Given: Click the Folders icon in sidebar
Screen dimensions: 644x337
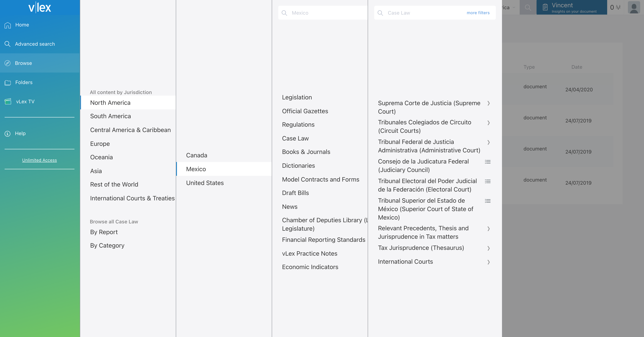Looking at the screenshot, I should coord(8,83).
